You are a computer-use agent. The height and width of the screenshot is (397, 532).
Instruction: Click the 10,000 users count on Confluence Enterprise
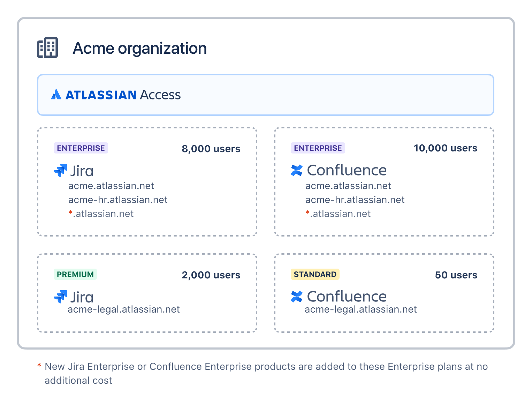click(x=445, y=148)
